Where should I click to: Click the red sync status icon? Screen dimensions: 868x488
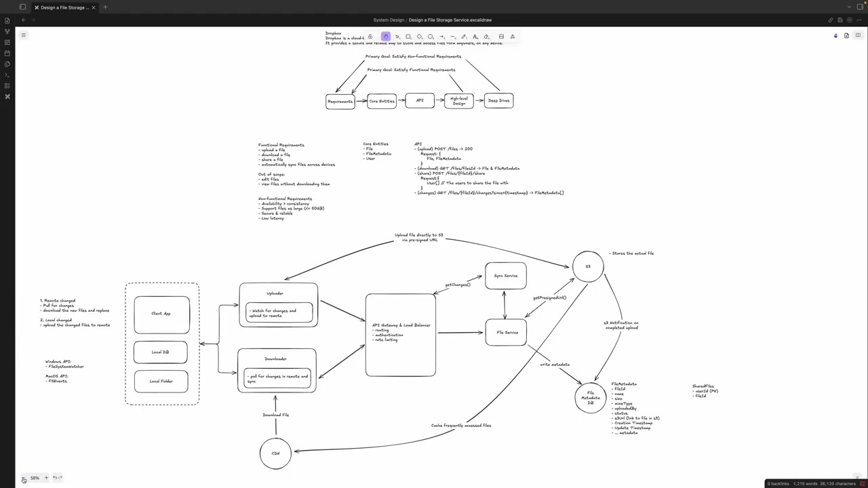(x=863, y=484)
